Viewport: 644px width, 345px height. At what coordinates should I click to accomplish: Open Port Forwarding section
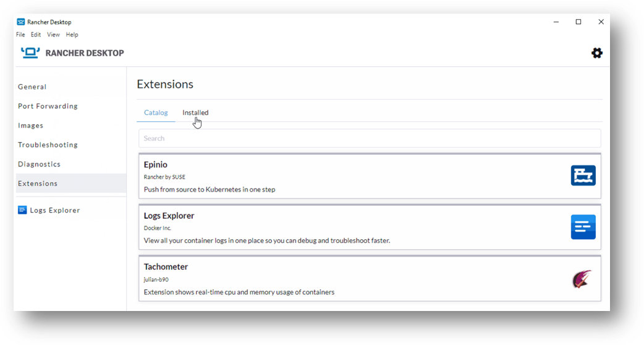pos(48,106)
